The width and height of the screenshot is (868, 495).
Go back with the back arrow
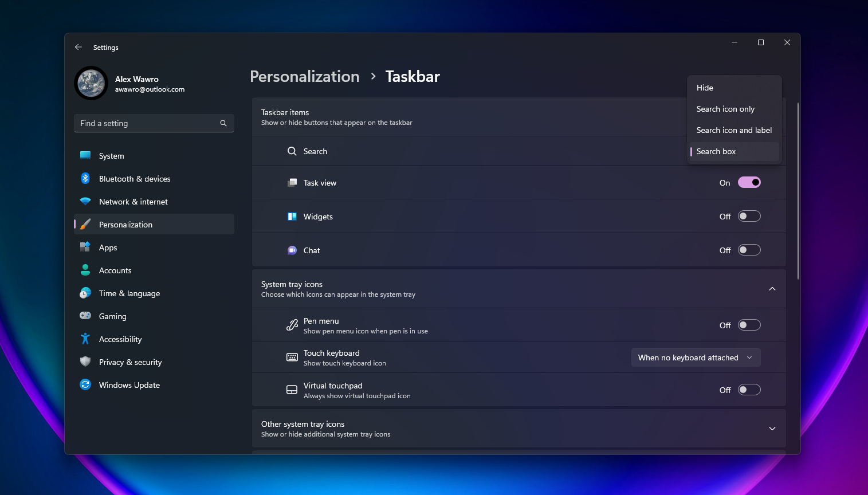[78, 47]
